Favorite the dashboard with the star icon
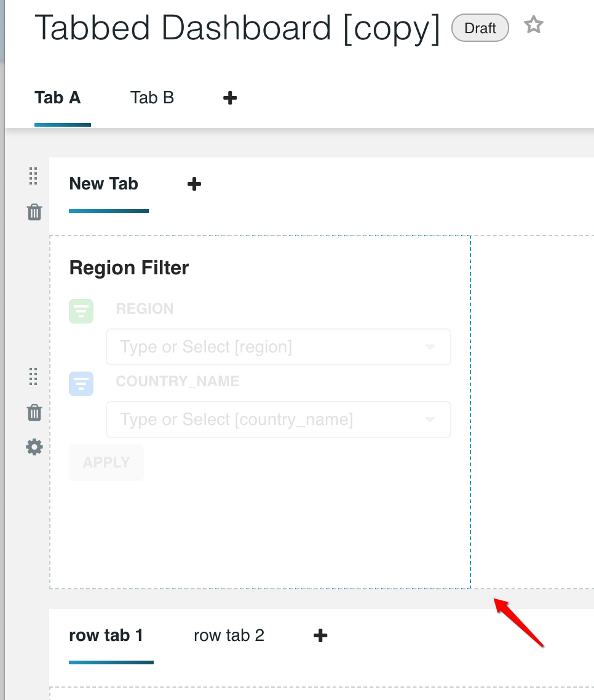Screen dimensions: 594x700 pos(534,25)
